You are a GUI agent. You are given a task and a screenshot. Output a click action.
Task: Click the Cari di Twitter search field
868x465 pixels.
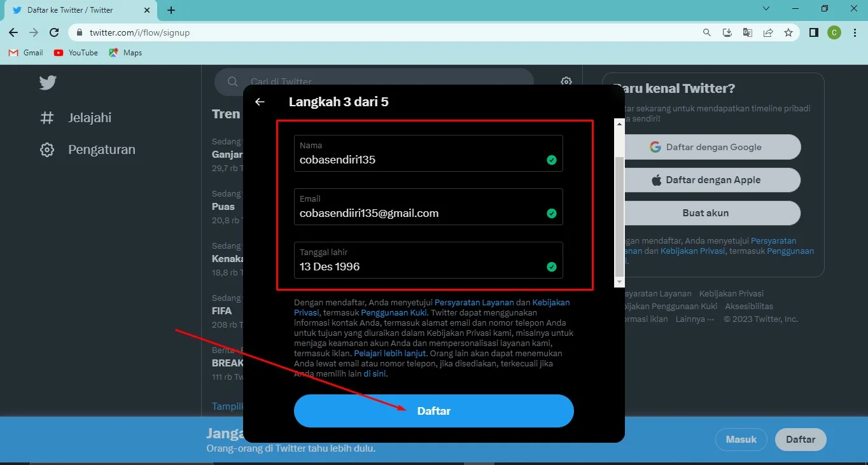[374, 81]
